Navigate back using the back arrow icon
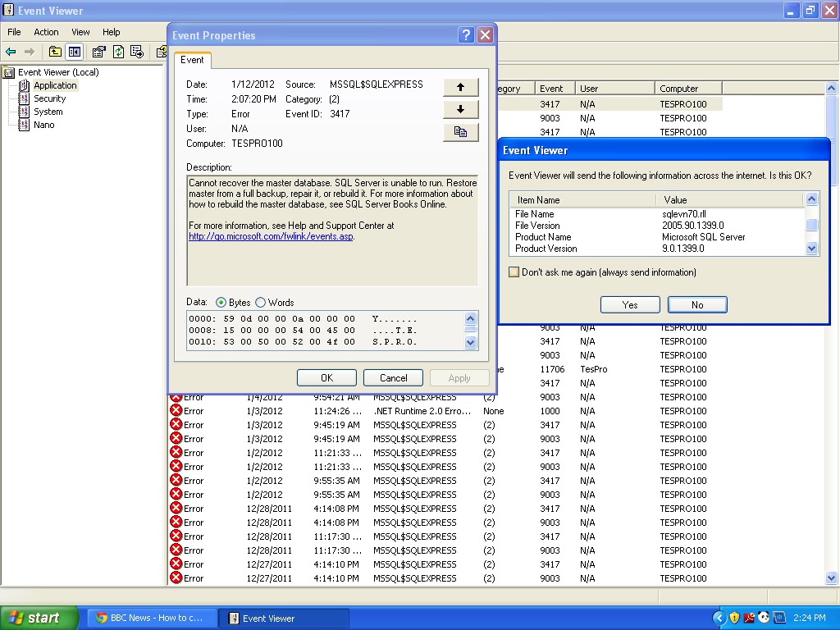840x630 pixels. pyautogui.click(x=11, y=52)
